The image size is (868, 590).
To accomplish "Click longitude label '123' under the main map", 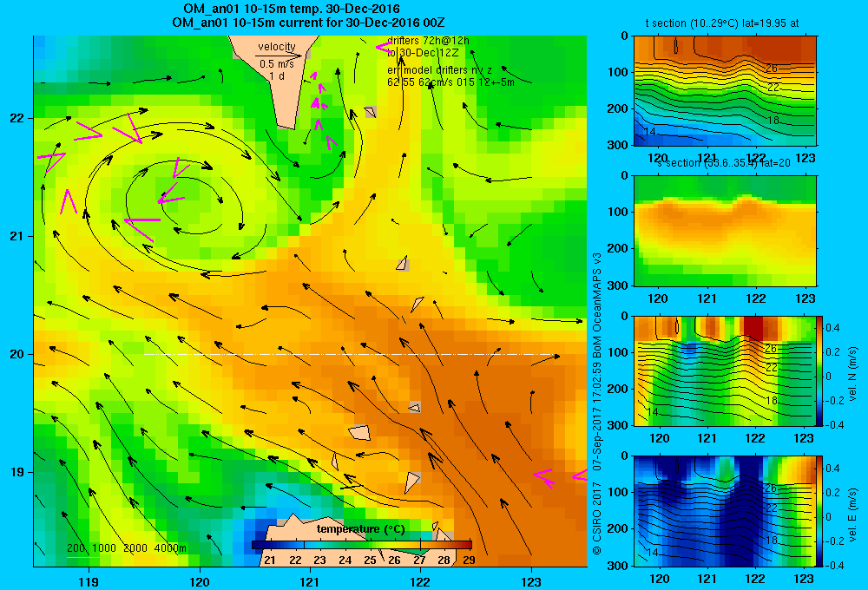I will [x=531, y=582].
